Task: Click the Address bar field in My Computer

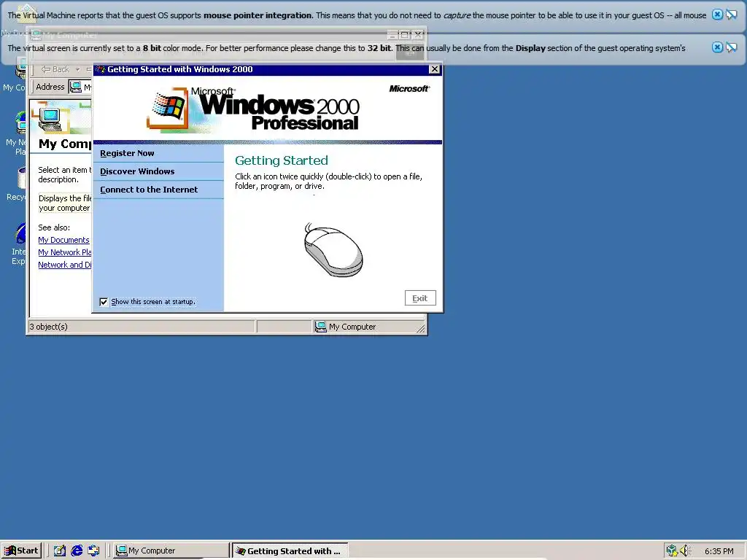Action: click(80, 87)
